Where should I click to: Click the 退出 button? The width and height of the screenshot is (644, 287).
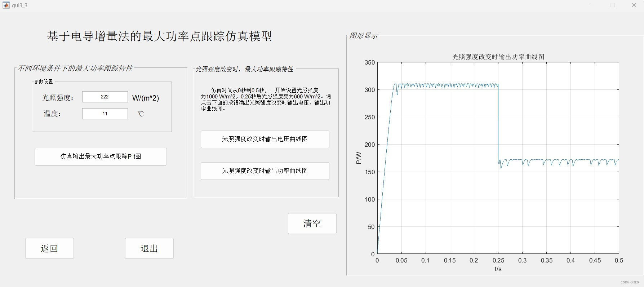(149, 248)
